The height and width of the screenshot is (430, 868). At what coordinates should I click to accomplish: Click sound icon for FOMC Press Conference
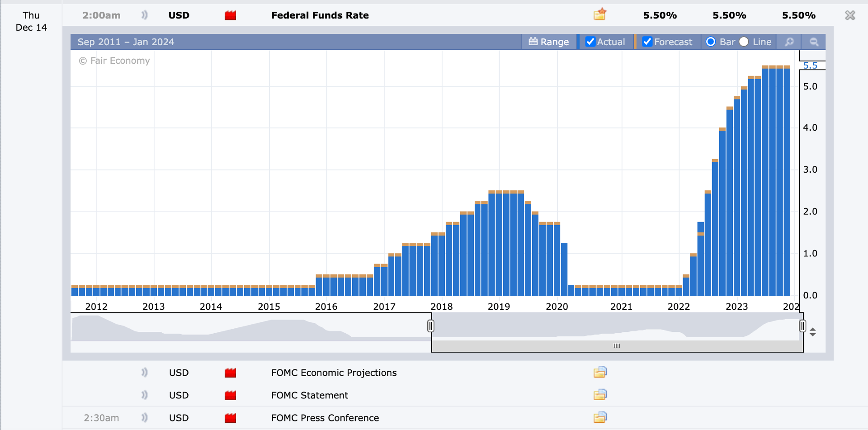(144, 418)
